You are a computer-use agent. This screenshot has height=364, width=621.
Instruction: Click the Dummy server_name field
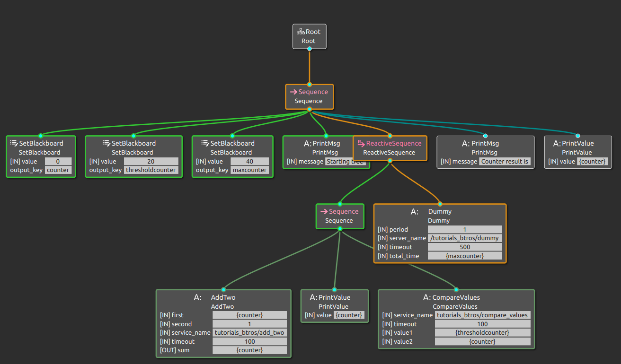465,238
